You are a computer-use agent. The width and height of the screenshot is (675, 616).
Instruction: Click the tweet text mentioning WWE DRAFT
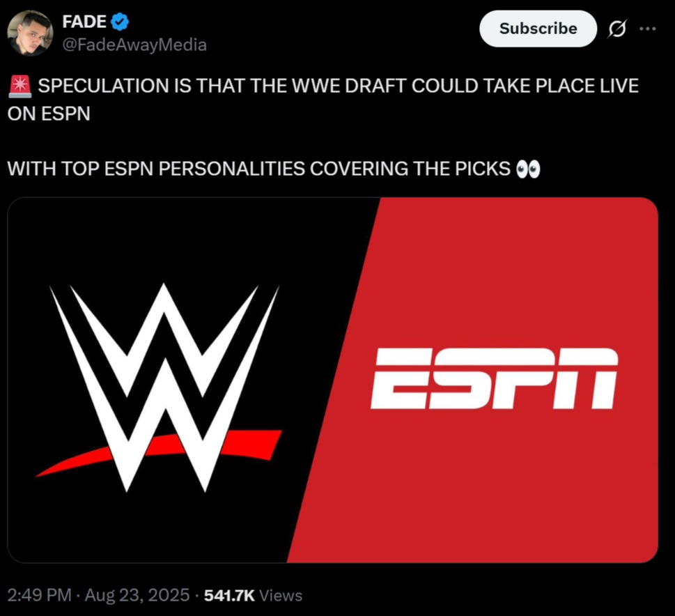click(x=323, y=100)
